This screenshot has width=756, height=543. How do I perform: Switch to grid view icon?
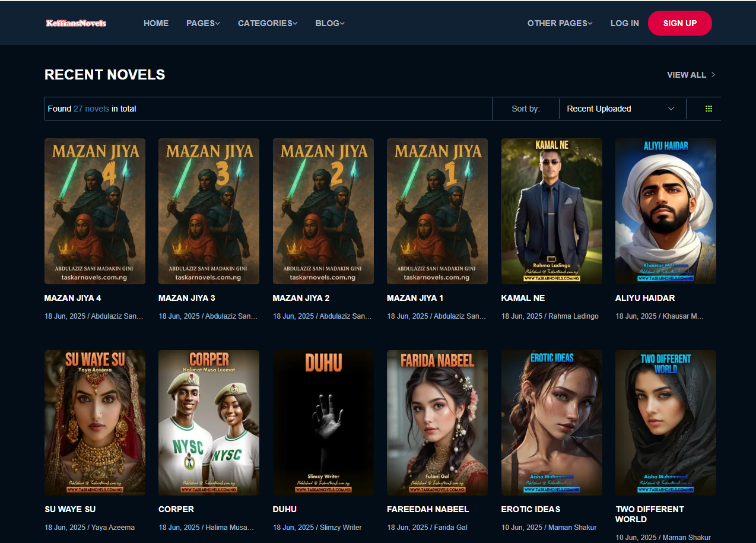[709, 109]
